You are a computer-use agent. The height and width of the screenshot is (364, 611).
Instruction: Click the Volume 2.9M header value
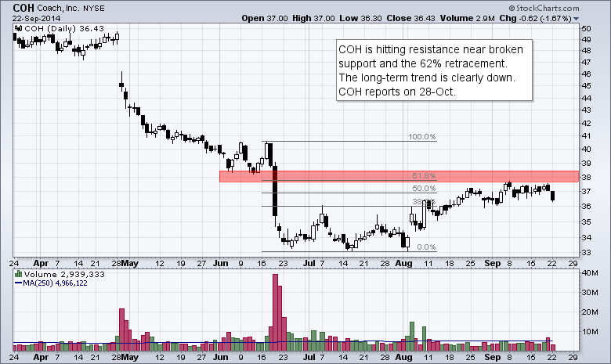point(468,18)
